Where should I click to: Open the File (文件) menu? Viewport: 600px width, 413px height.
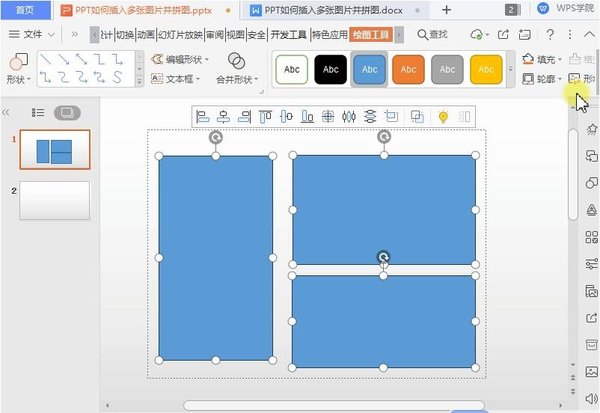tap(37, 34)
